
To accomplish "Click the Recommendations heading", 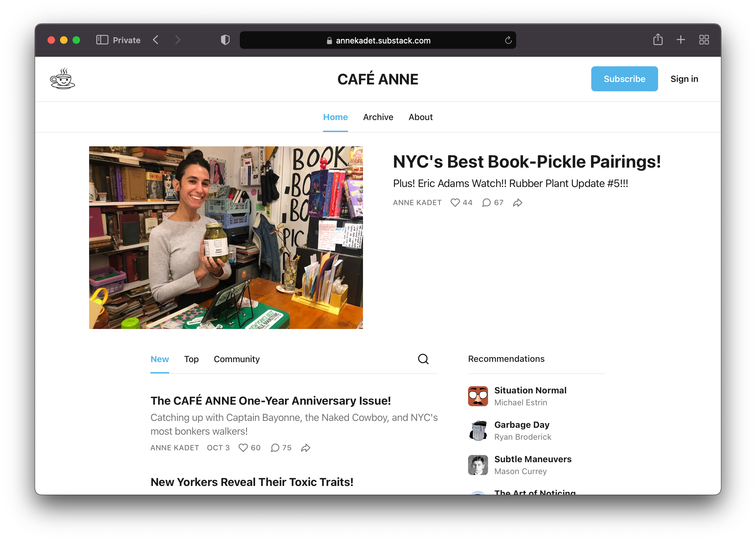I will coord(506,359).
